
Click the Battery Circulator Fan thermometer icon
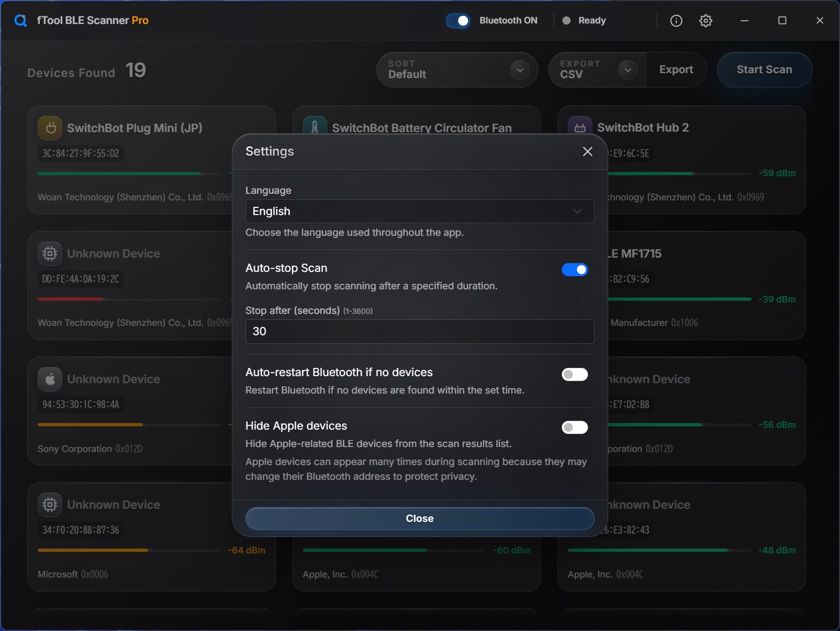click(315, 125)
